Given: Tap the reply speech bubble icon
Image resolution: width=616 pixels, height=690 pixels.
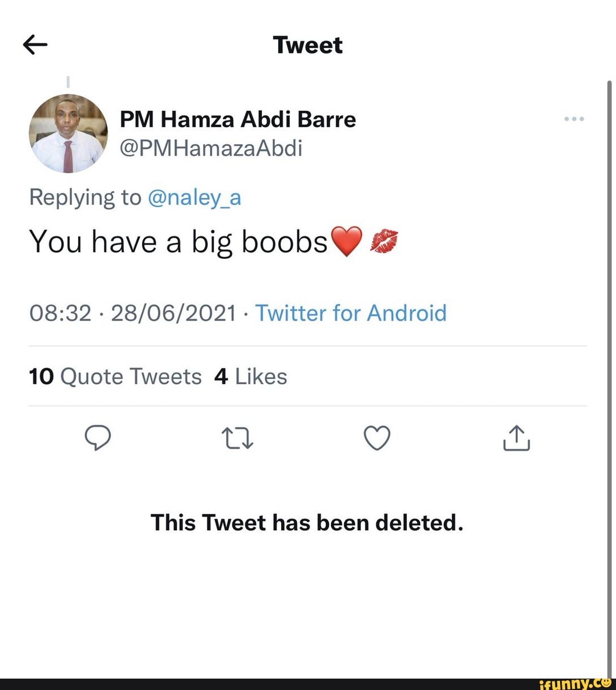Looking at the screenshot, I should (98, 438).
